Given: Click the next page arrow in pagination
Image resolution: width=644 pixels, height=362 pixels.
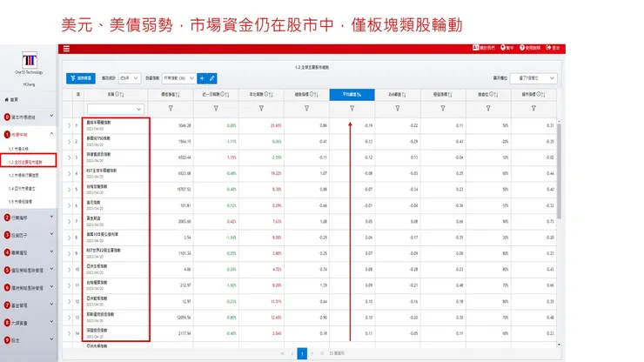Looking at the screenshot, I should tap(312, 353).
